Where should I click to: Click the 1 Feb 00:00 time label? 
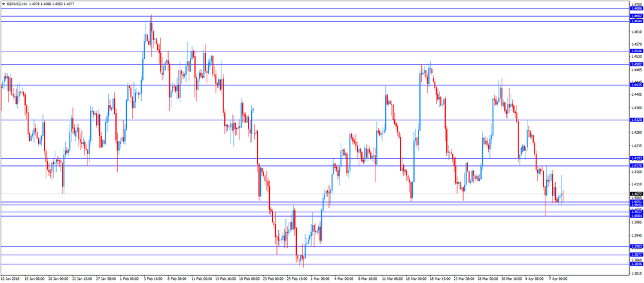pyautogui.click(x=129, y=279)
